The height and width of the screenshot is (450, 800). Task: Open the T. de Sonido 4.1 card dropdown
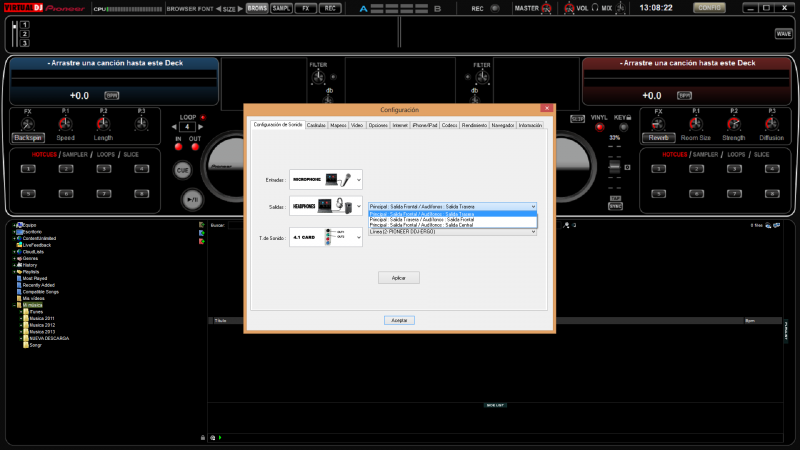326,237
